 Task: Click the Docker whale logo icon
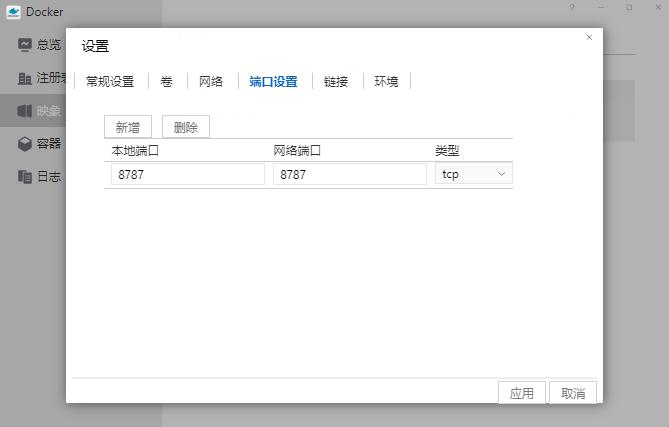pos(15,12)
